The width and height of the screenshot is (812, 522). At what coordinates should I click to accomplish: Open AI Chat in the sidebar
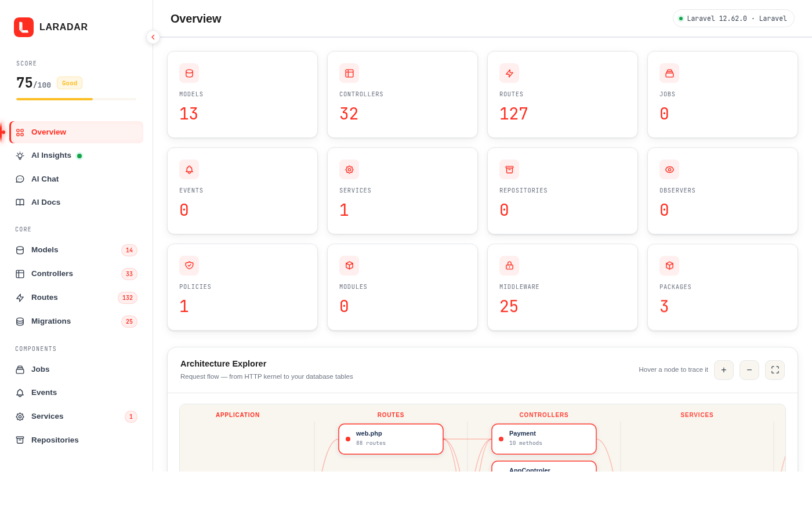[x=77, y=179]
